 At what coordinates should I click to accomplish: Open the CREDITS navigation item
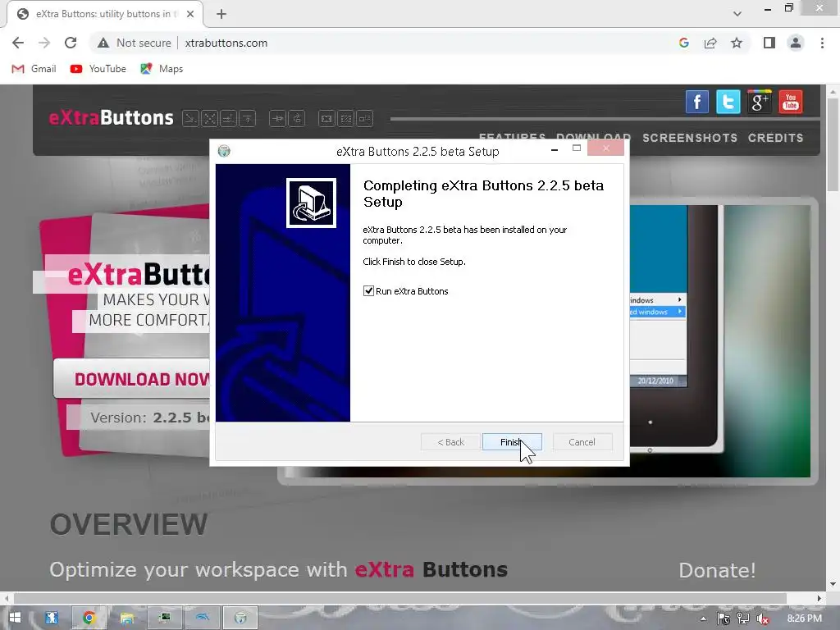pyautogui.click(x=776, y=138)
